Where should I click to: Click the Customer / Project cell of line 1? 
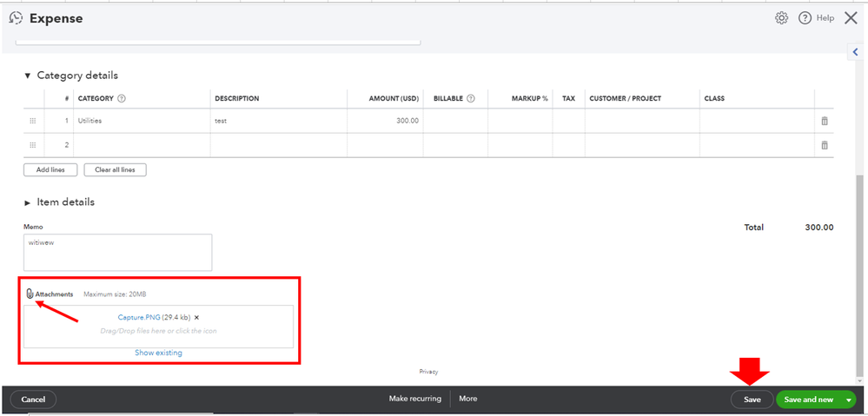[642, 121]
